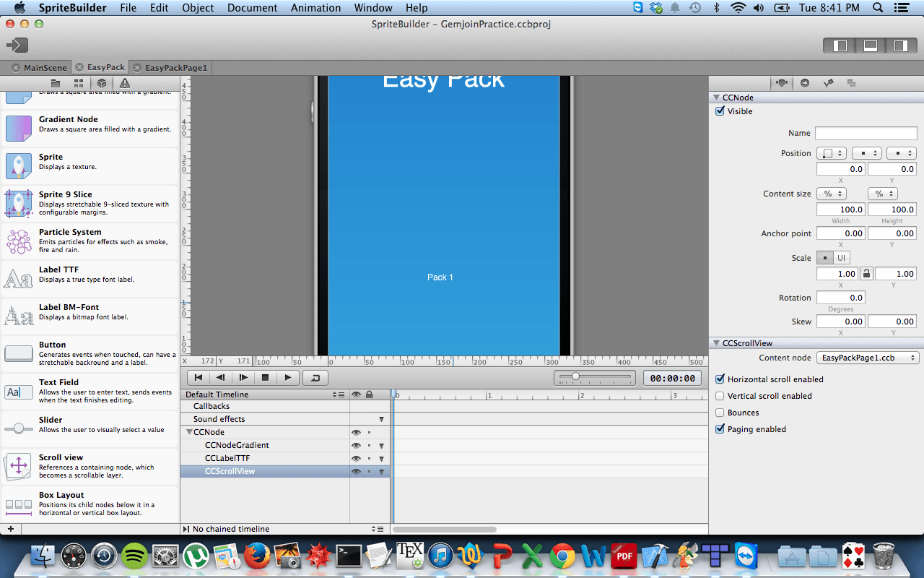The image size is (924, 578).
Task: Open the Item Templates inspector tab
Action: [x=851, y=83]
